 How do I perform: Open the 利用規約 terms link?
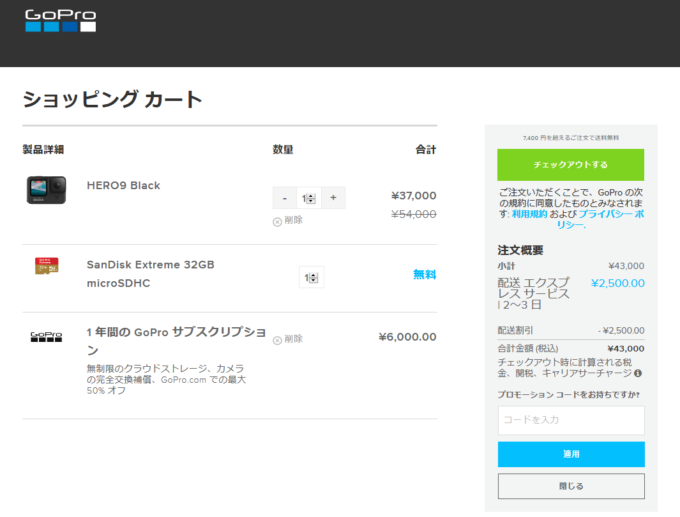[x=530, y=214]
